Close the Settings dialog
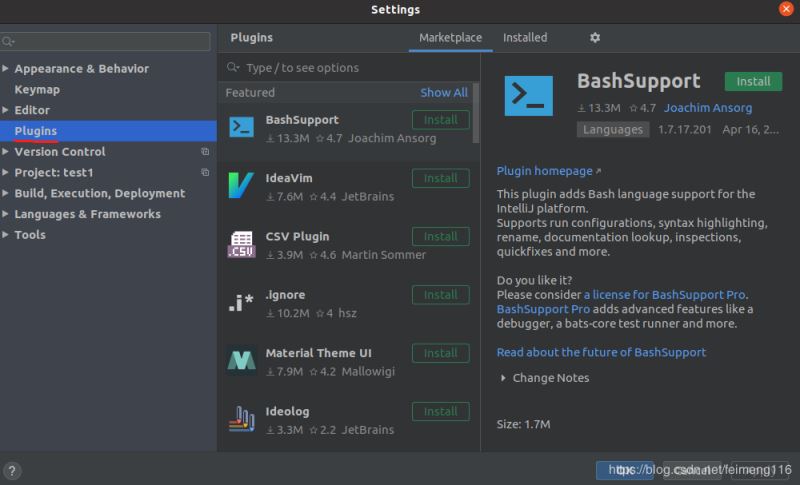 click(786, 9)
